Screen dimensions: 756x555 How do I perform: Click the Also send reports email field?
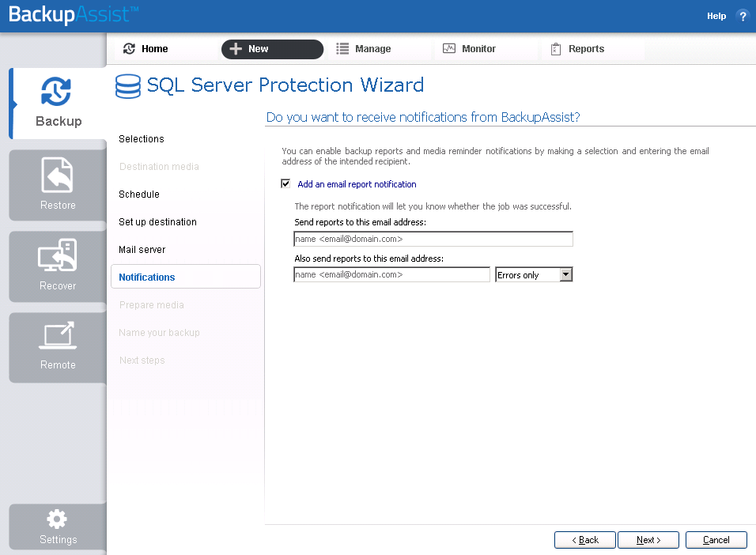391,274
